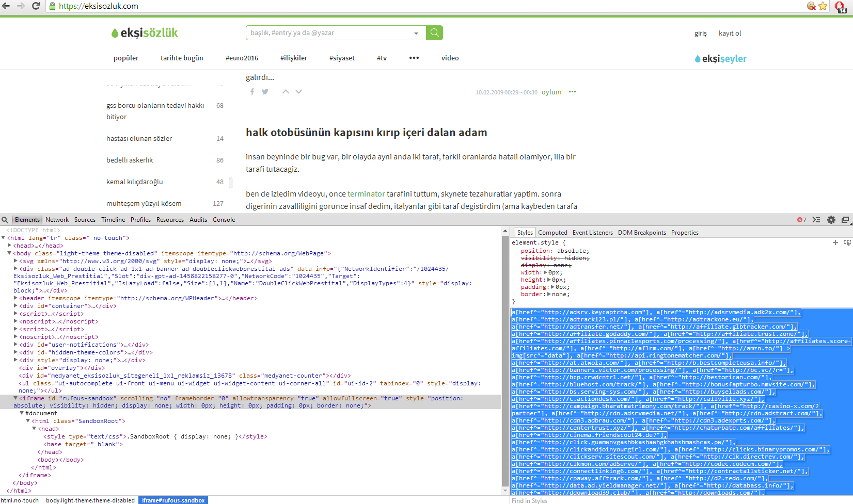Open the red extension icon in the browser toolbar
This screenshot has width=853, height=504.
coord(840,7)
